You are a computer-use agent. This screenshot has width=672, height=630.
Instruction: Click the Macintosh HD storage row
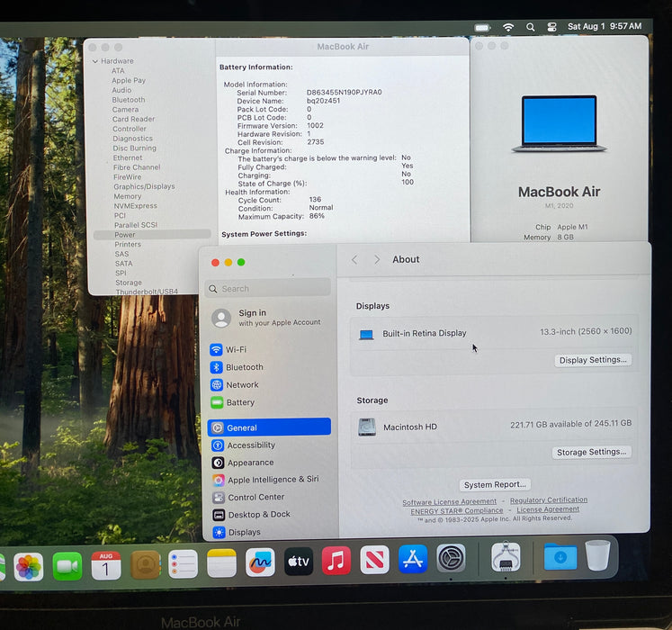pyautogui.click(x=494, y=427)
